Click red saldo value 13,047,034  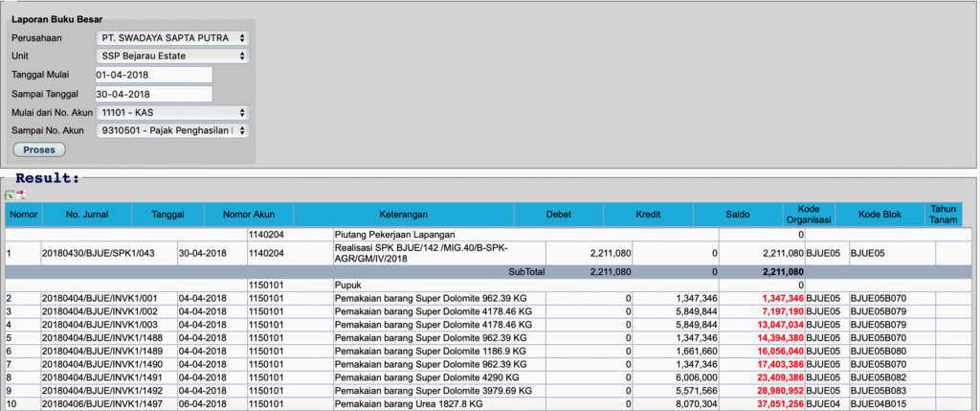pyautogui.click(x=780, y=324)
